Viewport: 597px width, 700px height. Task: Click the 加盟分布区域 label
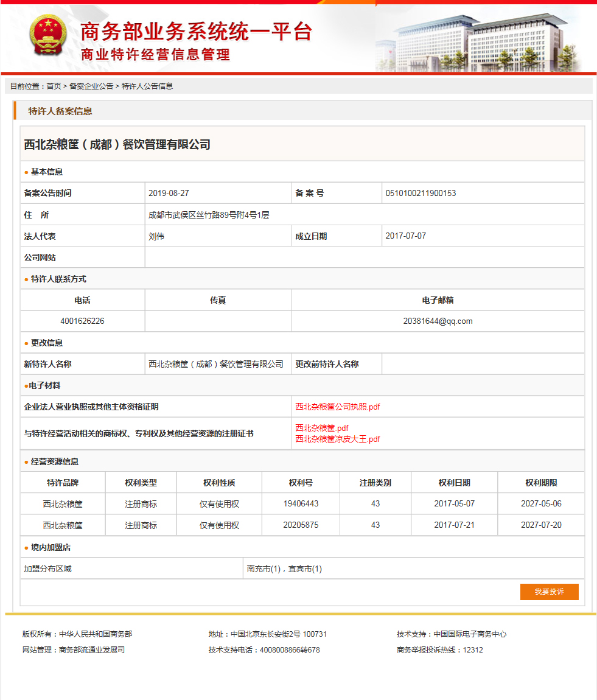click(47, 569)
